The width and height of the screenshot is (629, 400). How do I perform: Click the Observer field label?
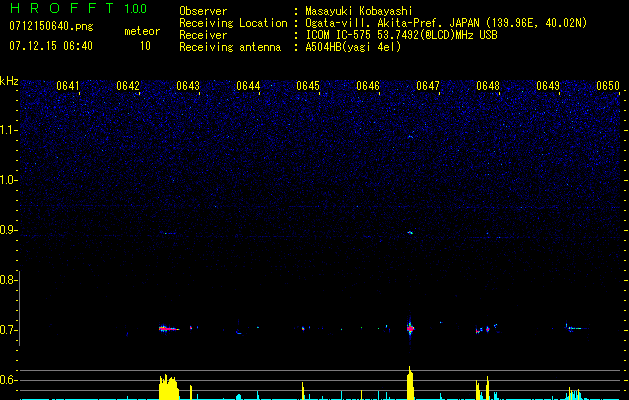pyautogui.click(x=203, y=11)
